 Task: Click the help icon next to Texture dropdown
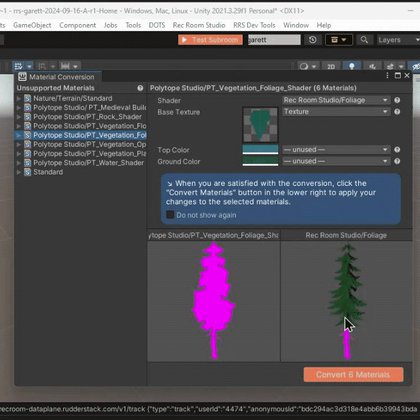tap(397, 112)
